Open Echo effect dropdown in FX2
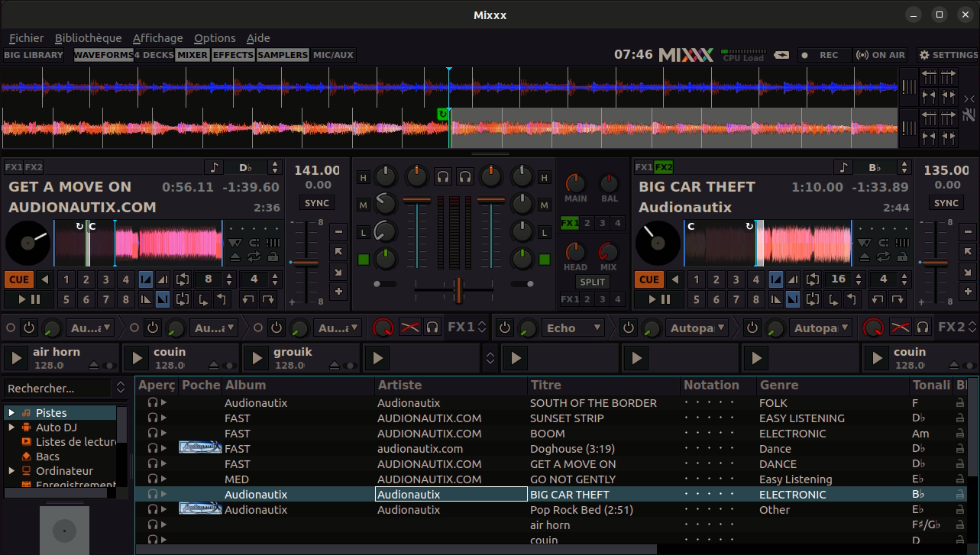The width and height of the screenshot is (980, 555). pyautogui.click(x=573, y=328)
